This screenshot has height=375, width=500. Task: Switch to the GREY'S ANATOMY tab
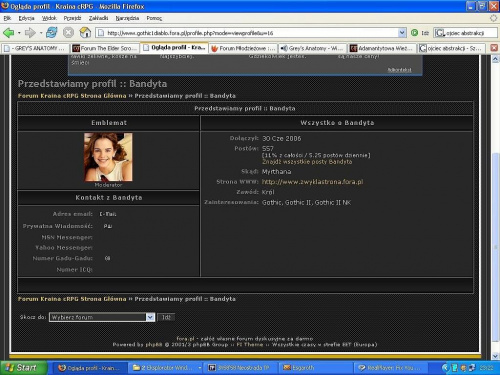[35, 48]
